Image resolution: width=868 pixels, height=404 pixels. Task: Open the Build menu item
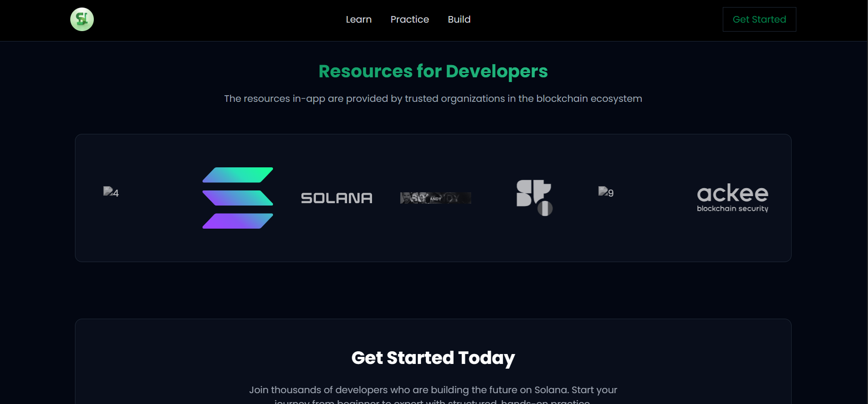coord(459,19)
